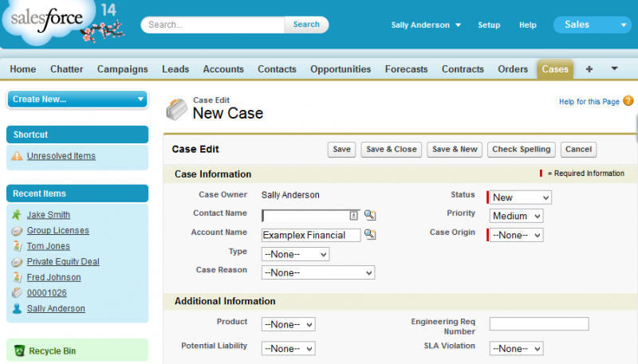Focus the global Search field
Image resolution: width=638 pixels, height=364 pixels.
click(212, 25)
